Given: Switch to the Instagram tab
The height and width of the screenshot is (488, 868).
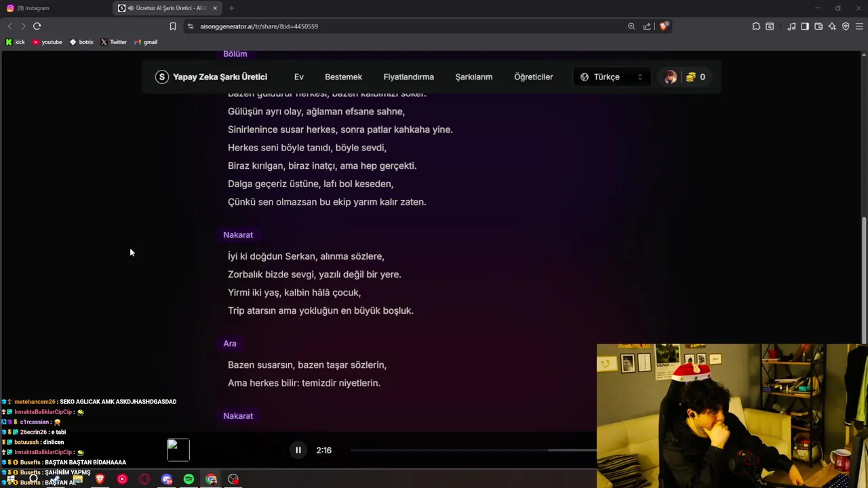Looking at the screenshot, I should coord(54,8).
